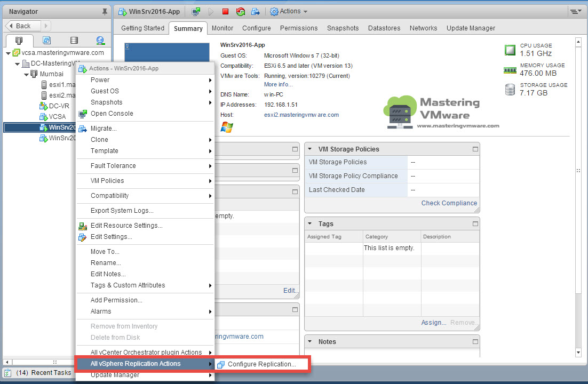The width and height of the screenshot is (588, 384).
Task: Select the VMs and Templates view icon
Action: point(46,41)
